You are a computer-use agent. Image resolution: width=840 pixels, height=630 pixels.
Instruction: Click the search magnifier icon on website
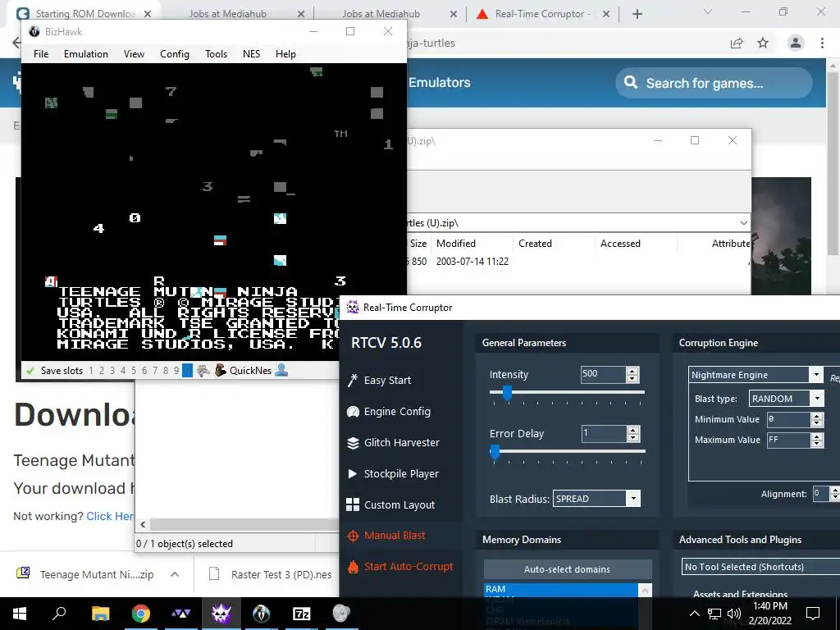(x=631, y=83)
